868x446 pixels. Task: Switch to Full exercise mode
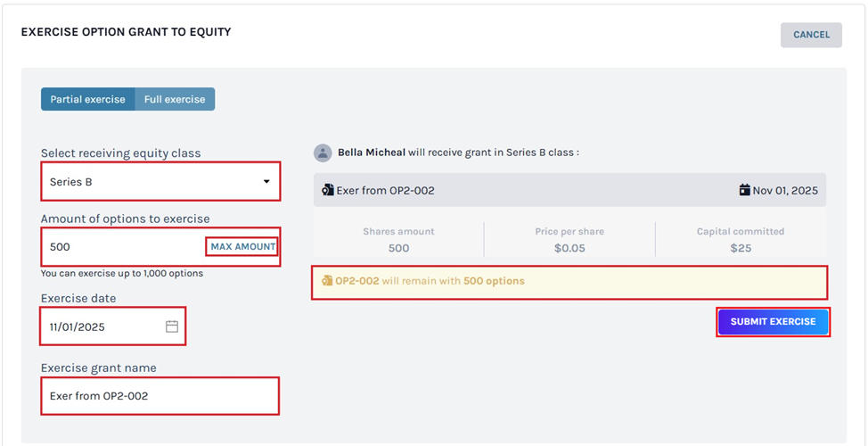[175, 99]
